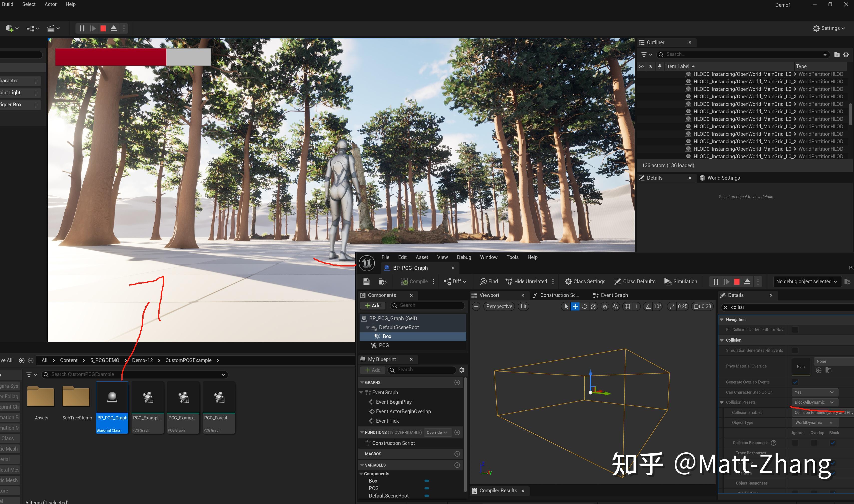The height and width of the screenshot is (504, 854).
Task: Select the translate gizmo in the blueprint viewport
Action: coord(575,306)
